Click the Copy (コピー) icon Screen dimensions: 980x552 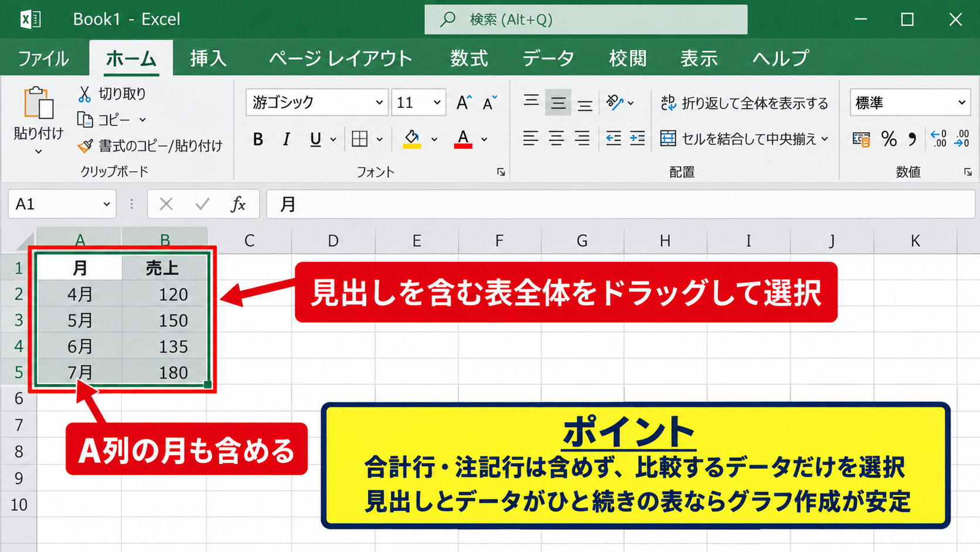click(x=85, y=120)
